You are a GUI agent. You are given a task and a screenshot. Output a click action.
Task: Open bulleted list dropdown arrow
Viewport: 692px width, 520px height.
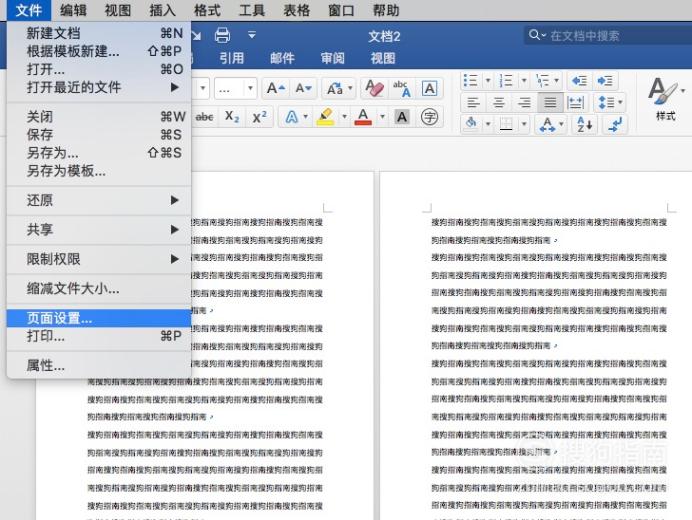(x=488, y=81)
